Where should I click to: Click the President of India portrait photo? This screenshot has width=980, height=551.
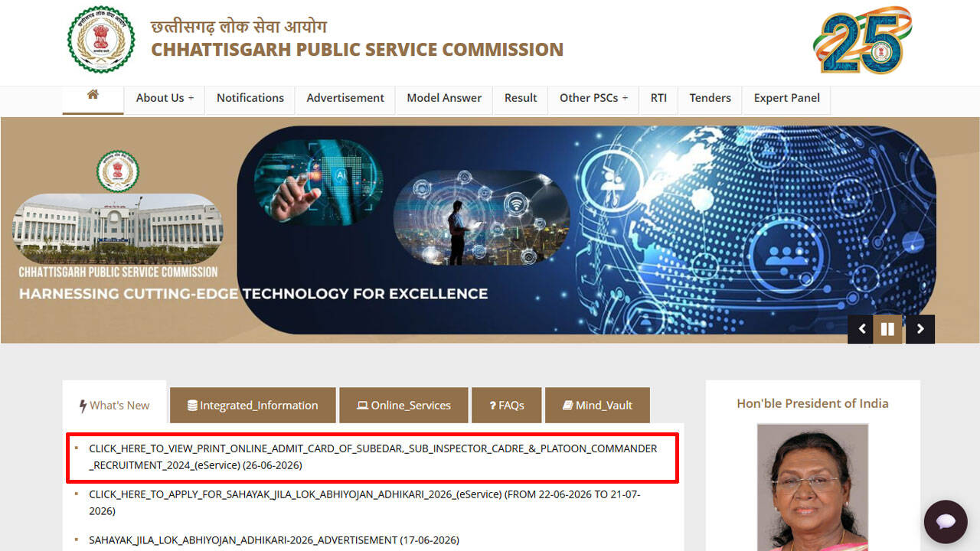(812, 487)
